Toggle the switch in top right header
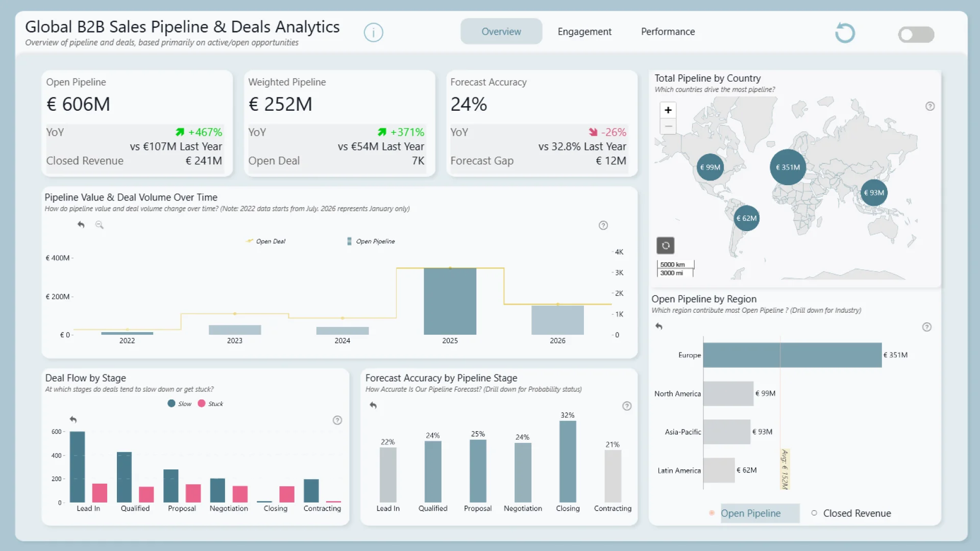Image resolution: width=980 pixels, height=551 pixels. [x=916, y=35]
